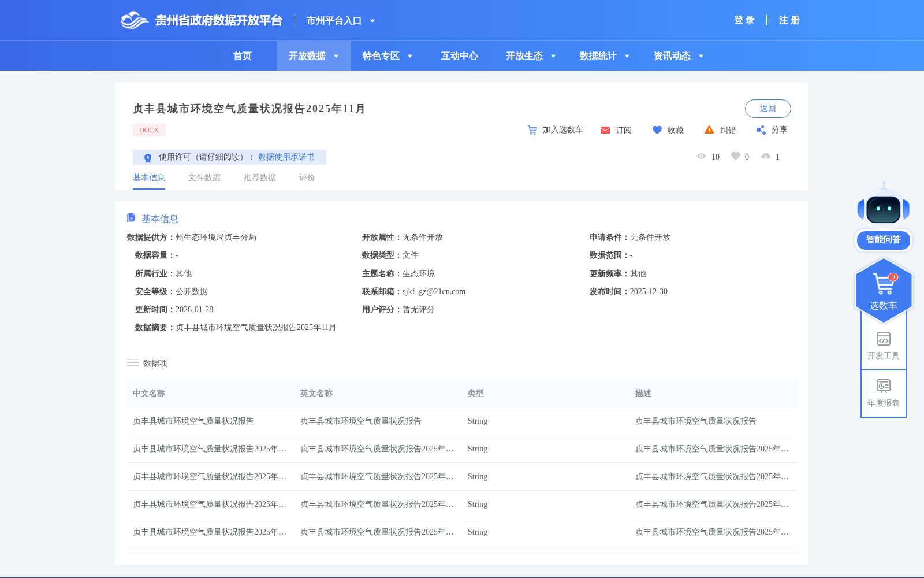
Task: Click the publish date 2025-12-30
Action: point(649,292)
